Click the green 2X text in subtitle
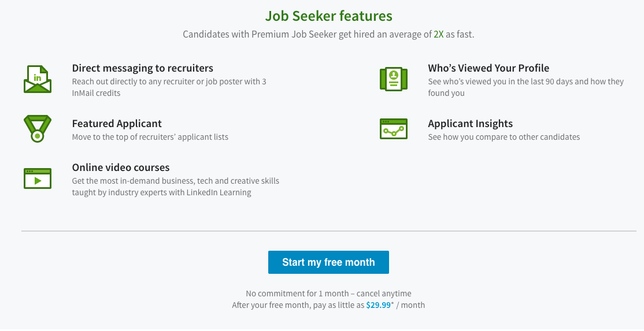 (x=439, y=34)
